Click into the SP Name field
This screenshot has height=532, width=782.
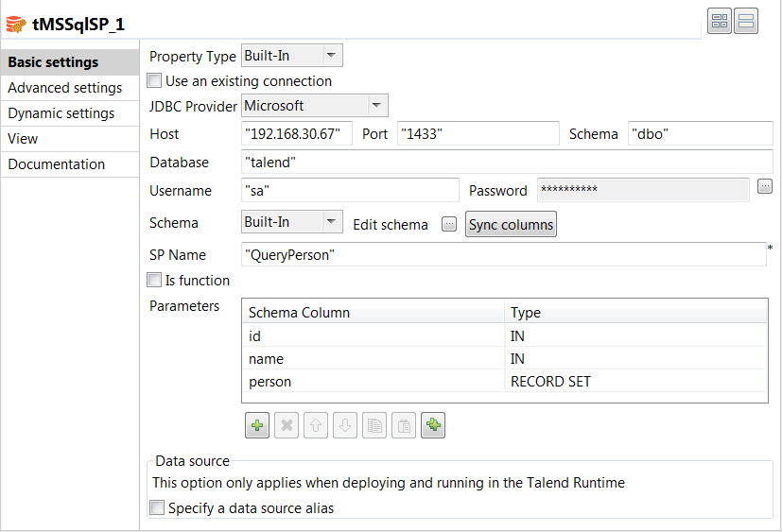click(x=503, y=255)
